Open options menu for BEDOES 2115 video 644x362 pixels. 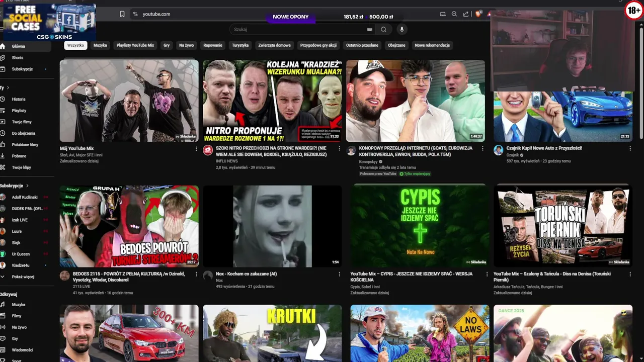pyautogui.click(x=196, y=275)
